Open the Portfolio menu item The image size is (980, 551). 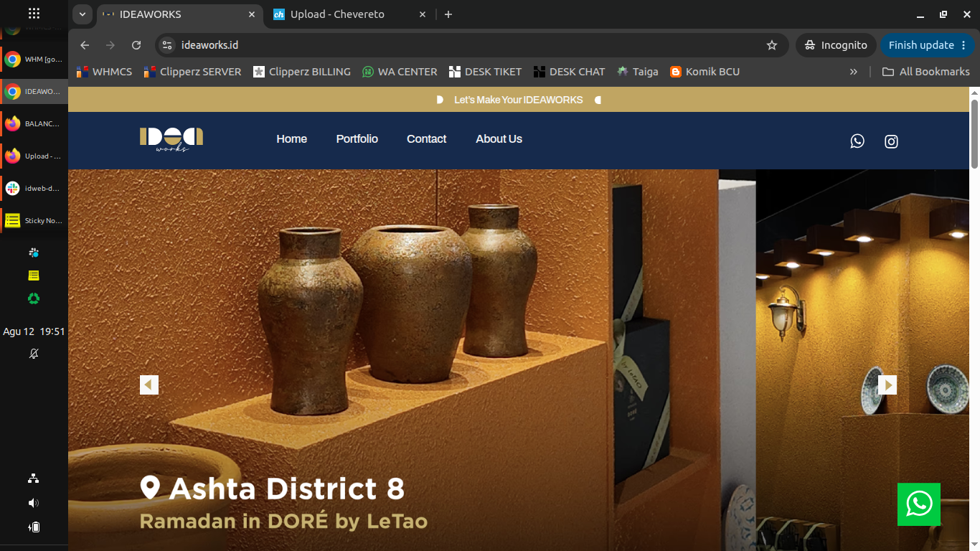[x=357, y=139]
